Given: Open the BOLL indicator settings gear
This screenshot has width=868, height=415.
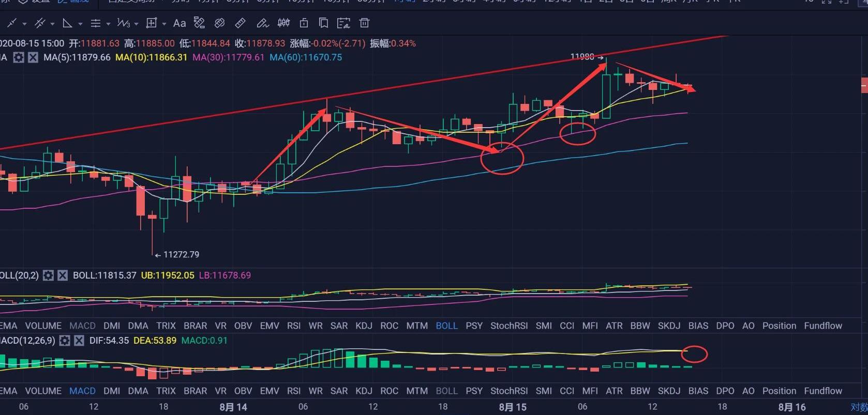Looking at the screenshot, I should pos(48,275).
